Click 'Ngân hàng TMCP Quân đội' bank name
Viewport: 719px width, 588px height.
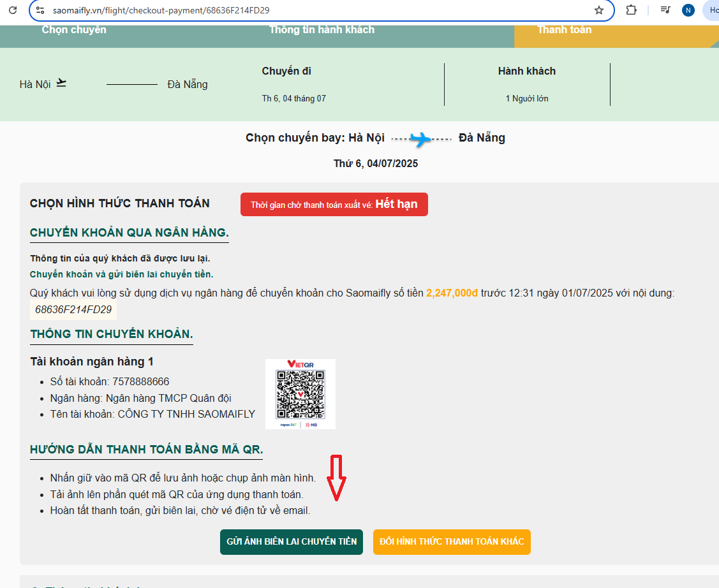pos(168,398)
